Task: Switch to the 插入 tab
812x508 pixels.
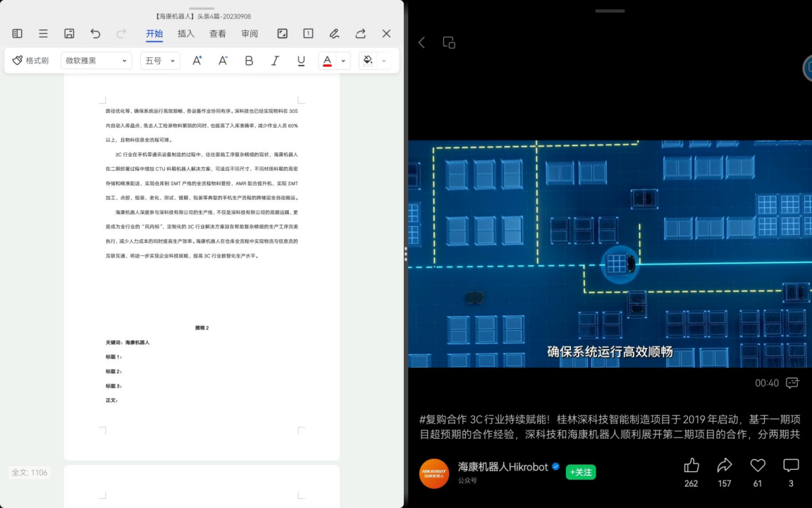Action: coord(186,34)
